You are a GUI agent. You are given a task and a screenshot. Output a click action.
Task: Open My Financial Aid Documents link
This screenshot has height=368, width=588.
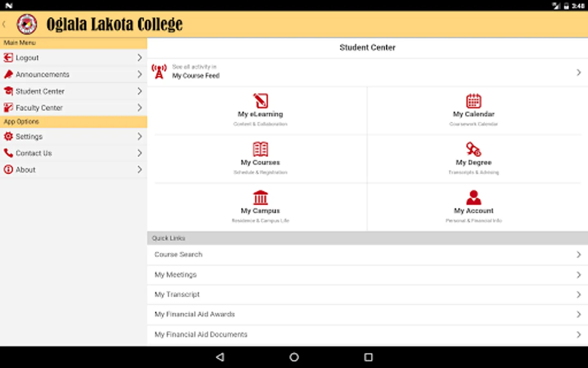(x=367, y=334)
